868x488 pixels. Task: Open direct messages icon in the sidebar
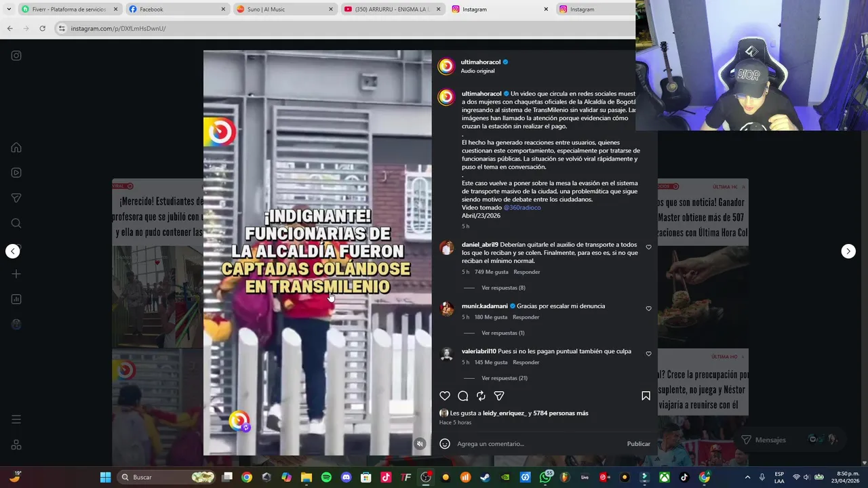pyautogui.click(x=16, y=198)
